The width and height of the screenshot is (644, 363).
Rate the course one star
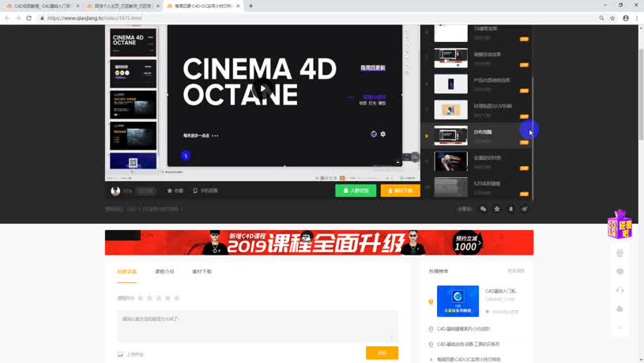(x=141, y=298)
